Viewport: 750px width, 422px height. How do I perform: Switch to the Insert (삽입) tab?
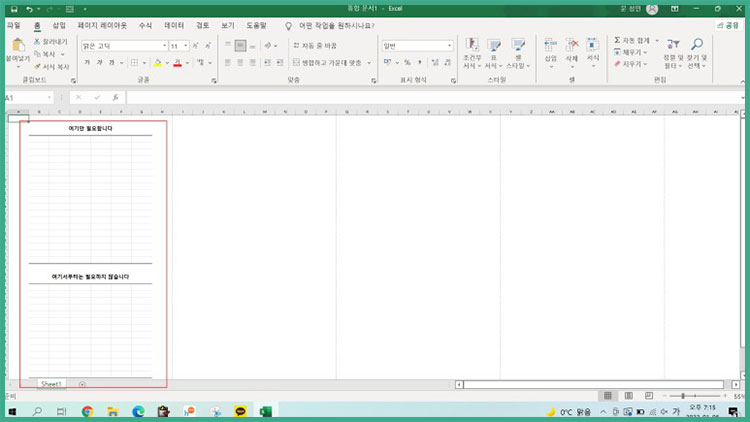[59, 25]
